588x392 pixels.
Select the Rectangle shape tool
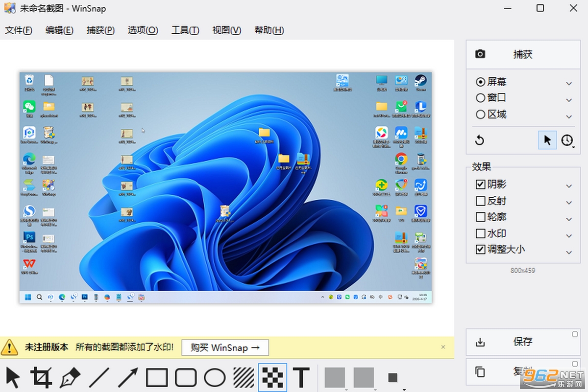(157, 378)
